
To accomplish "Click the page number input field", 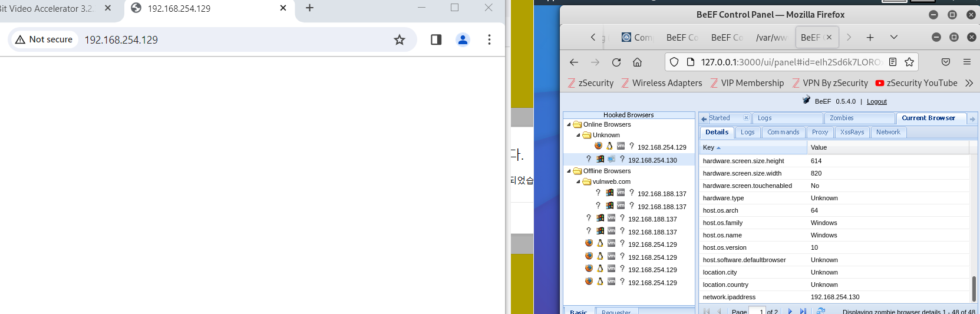I will (x=757, y=310).
